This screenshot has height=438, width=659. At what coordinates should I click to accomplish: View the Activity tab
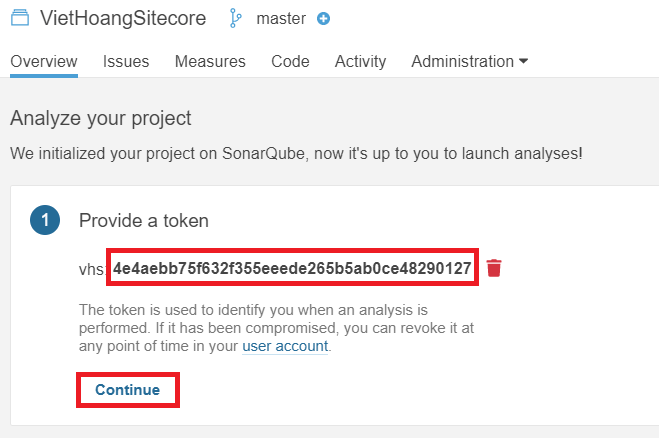click(x=360, y=61)
